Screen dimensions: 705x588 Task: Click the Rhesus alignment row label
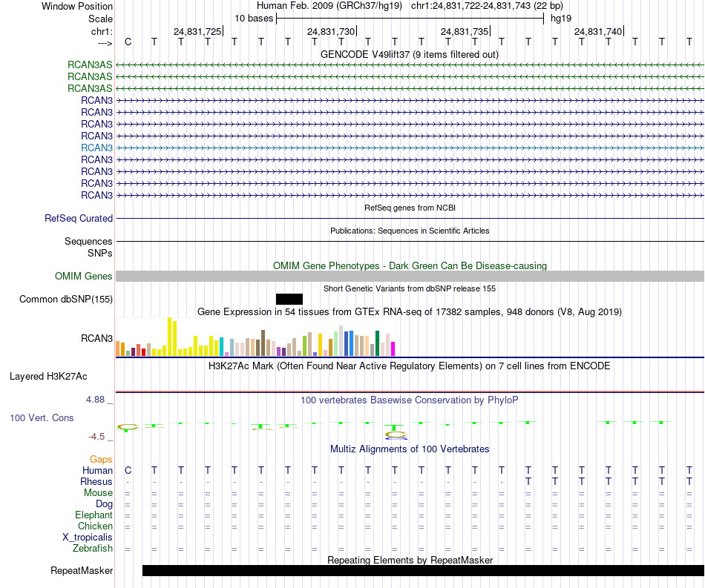(96, 481)
